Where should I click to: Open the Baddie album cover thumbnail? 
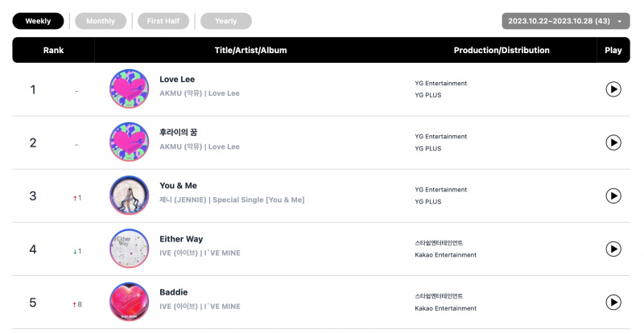point(130,302)
